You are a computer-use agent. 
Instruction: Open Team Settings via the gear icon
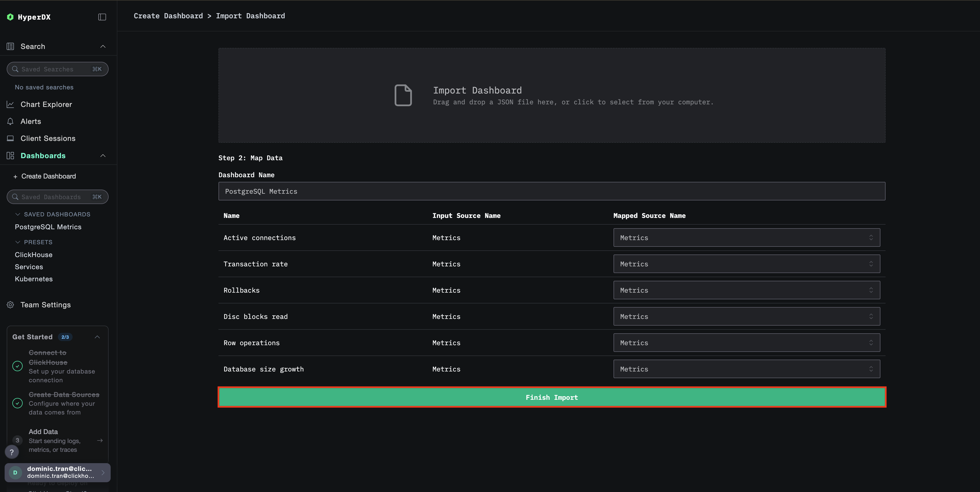click(x=10, y=305)
